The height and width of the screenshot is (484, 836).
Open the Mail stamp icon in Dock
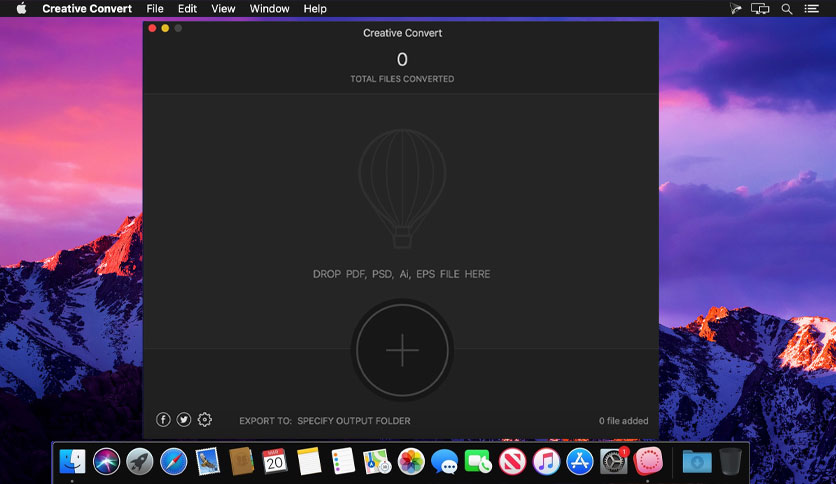pyautogui.click(x=207, y=461)
